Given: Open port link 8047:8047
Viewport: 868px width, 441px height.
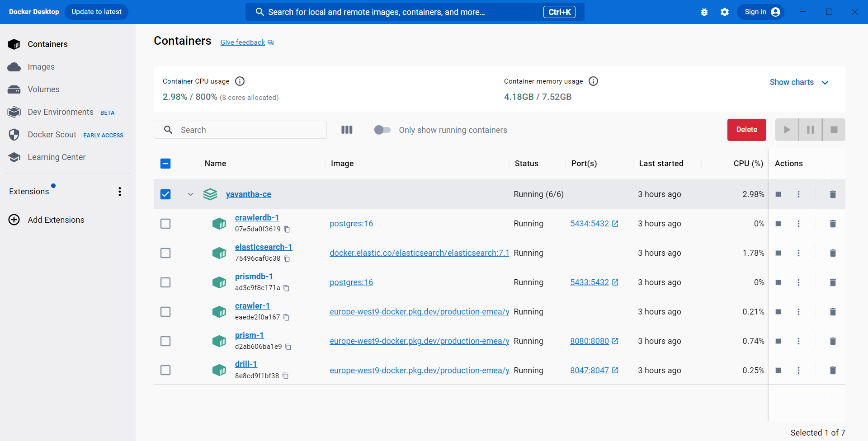Looking at the screenshot, I should [x=594, y=371].
